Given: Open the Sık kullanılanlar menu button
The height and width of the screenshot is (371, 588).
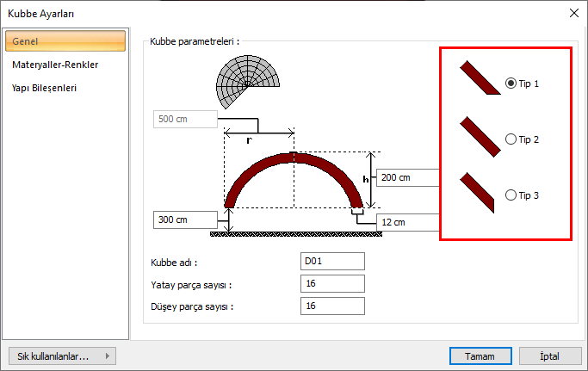Looking at the screenshot, I should (62, 356).
